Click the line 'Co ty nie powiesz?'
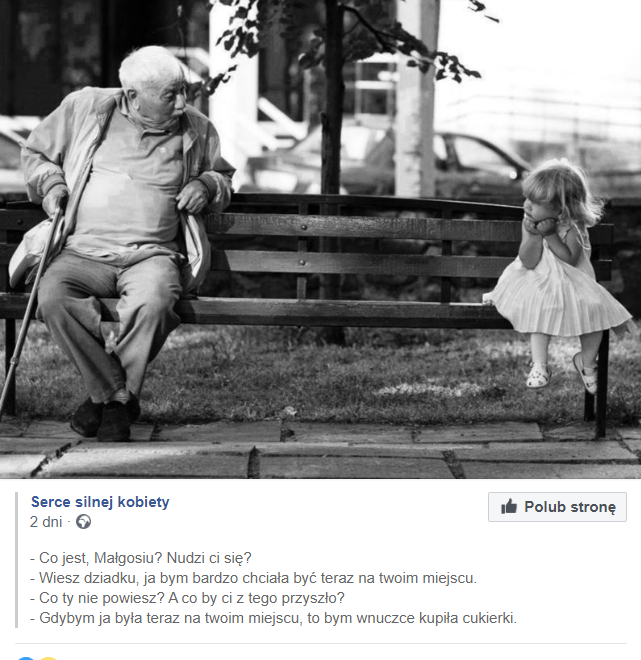 (x=187, y=598)
